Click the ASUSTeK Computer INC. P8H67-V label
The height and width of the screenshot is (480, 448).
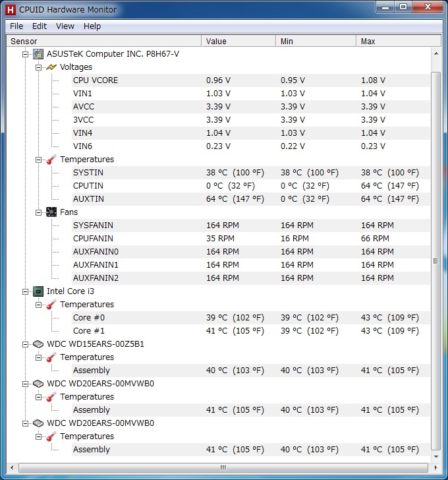(113, 54)
